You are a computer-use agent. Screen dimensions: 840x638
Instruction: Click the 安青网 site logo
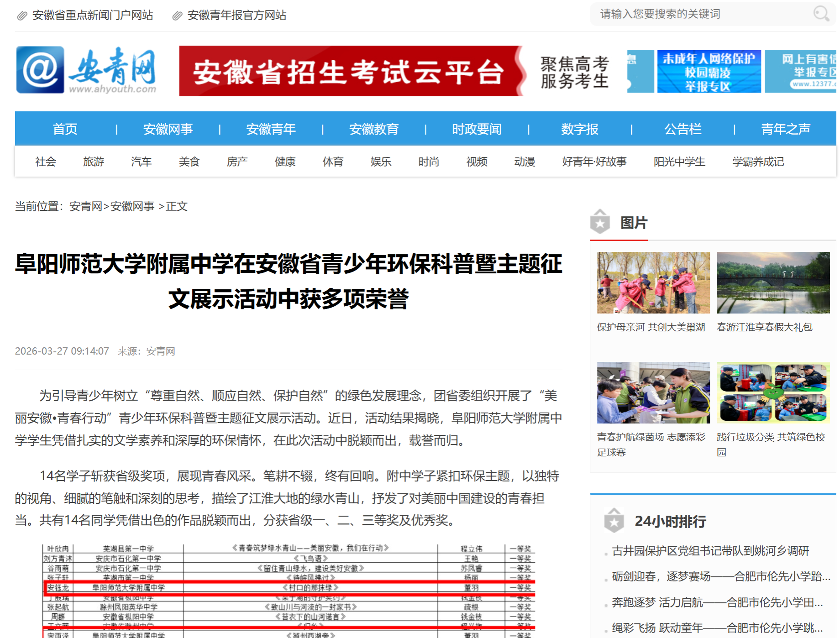(87, 71)
